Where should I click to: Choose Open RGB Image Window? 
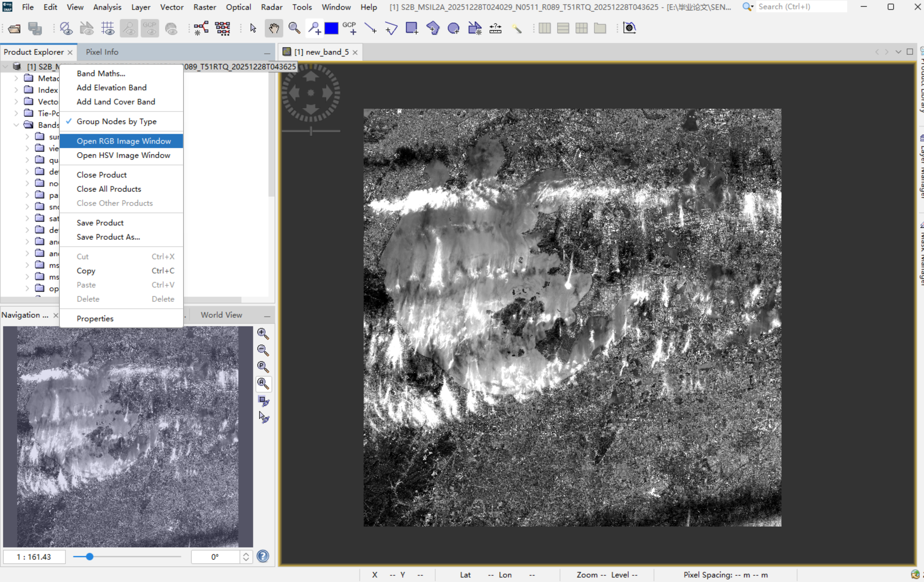point(124,141)
